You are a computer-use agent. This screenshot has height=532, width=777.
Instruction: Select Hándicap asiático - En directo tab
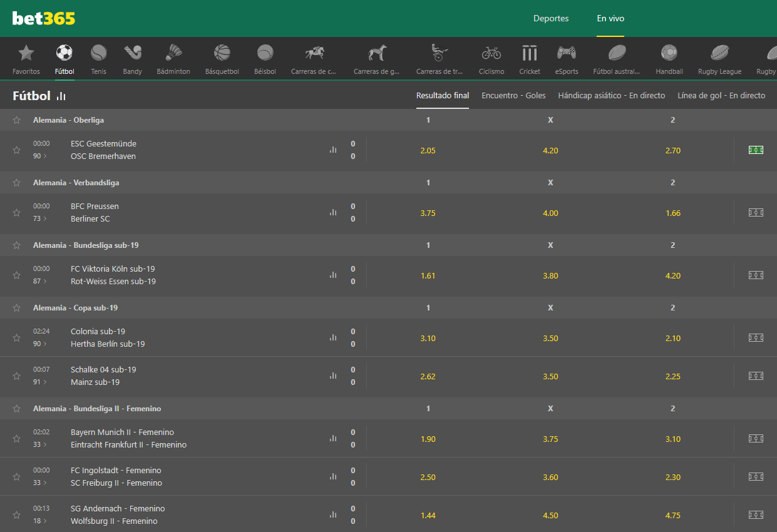click(x=612, y=96)
